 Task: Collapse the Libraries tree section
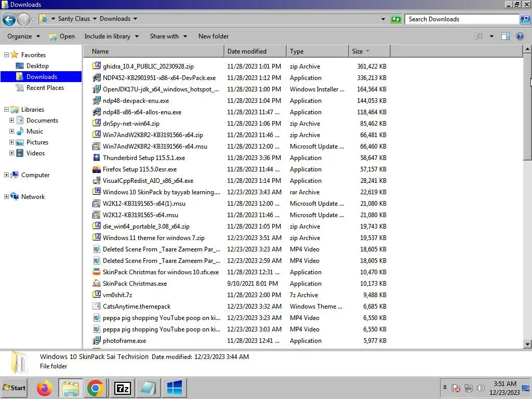(x=6, y=109)
